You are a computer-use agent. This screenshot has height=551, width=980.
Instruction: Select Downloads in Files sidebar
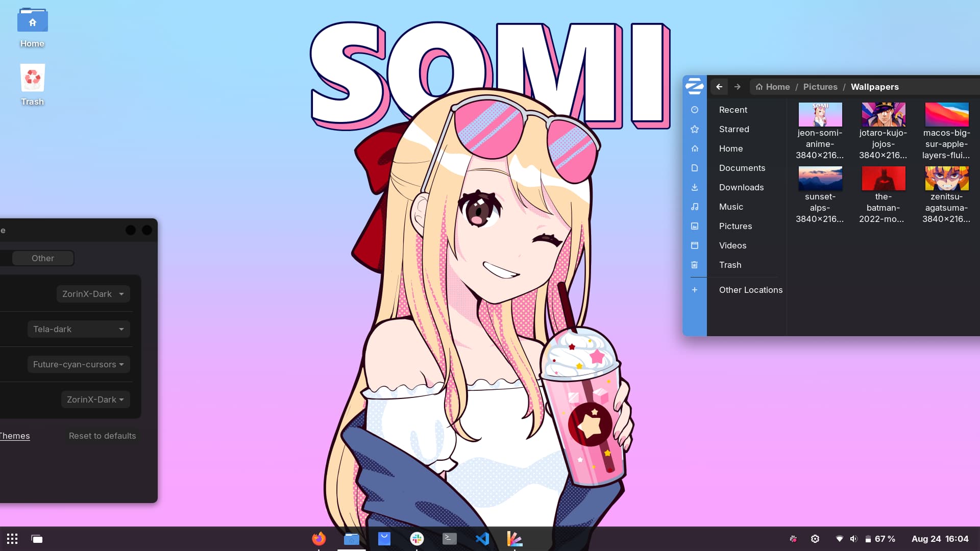(x=741, y=187)
